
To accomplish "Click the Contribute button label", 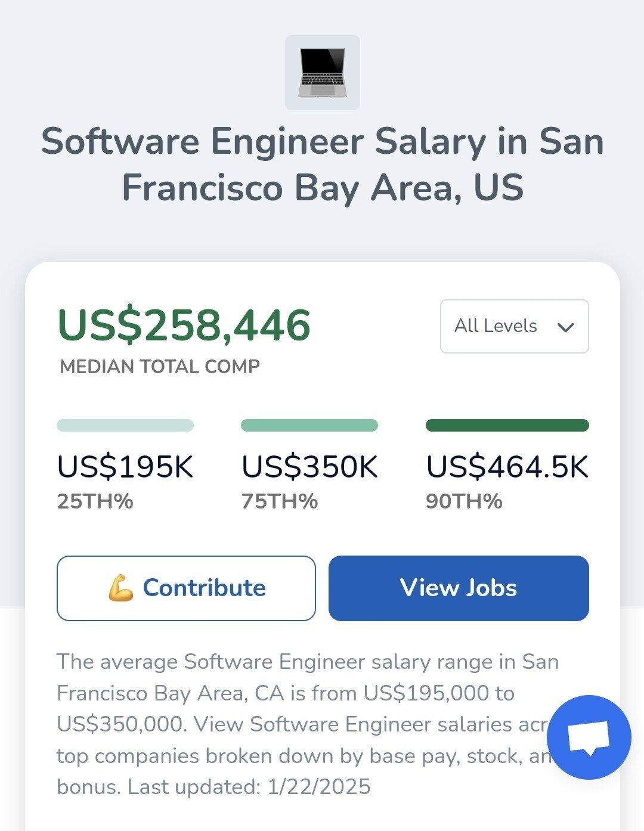I will (x=204, y=588).
